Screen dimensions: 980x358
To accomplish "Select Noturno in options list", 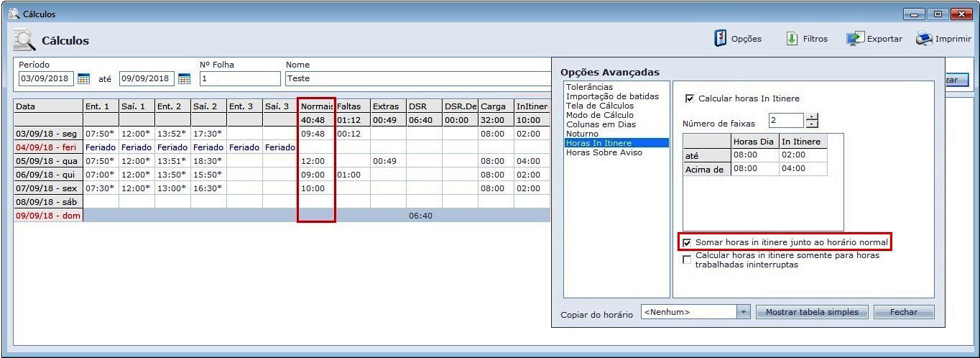I will click(x=582, y=134).
